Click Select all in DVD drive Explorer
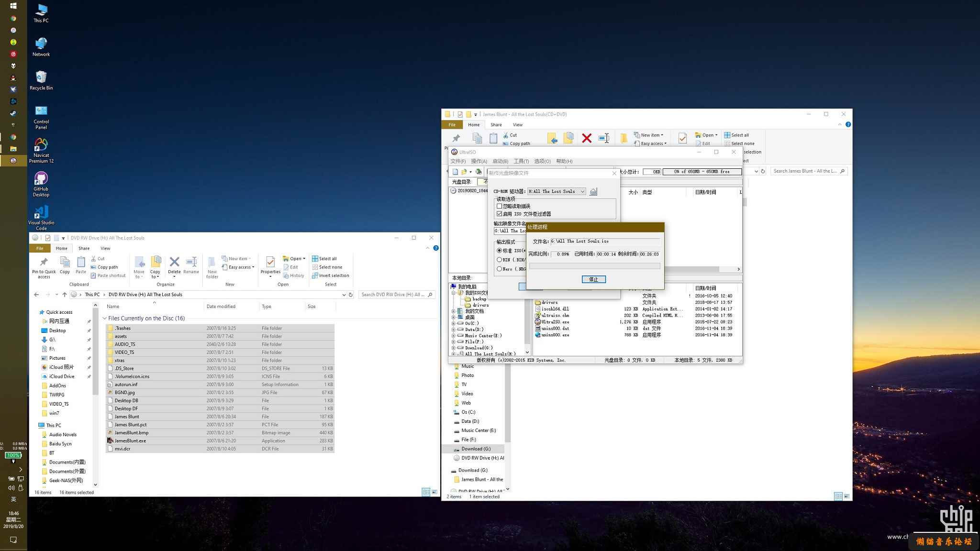The image size is (980, 551). click(324, 259)
